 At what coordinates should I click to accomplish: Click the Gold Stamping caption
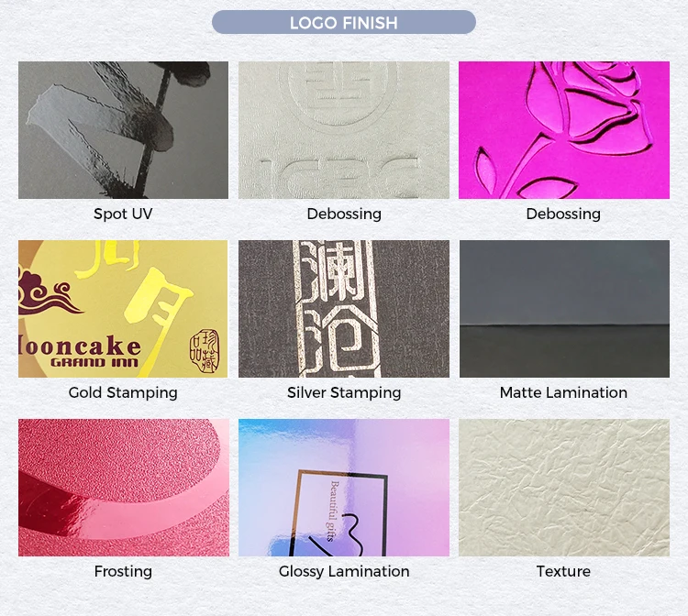pos(123,392)
